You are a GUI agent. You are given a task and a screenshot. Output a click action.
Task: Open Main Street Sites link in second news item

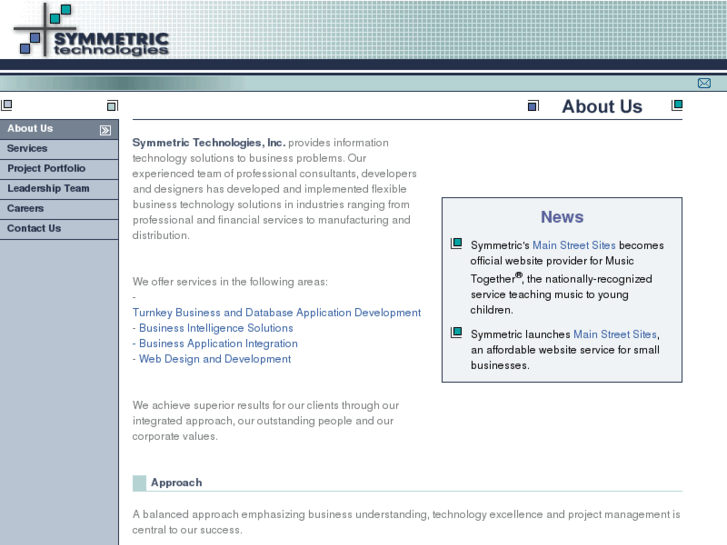pos(615,334)
